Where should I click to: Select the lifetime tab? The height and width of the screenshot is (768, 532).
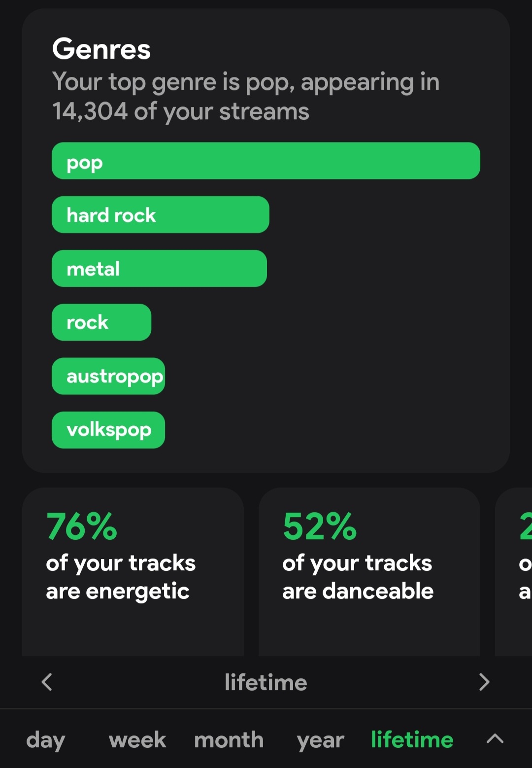412,740
